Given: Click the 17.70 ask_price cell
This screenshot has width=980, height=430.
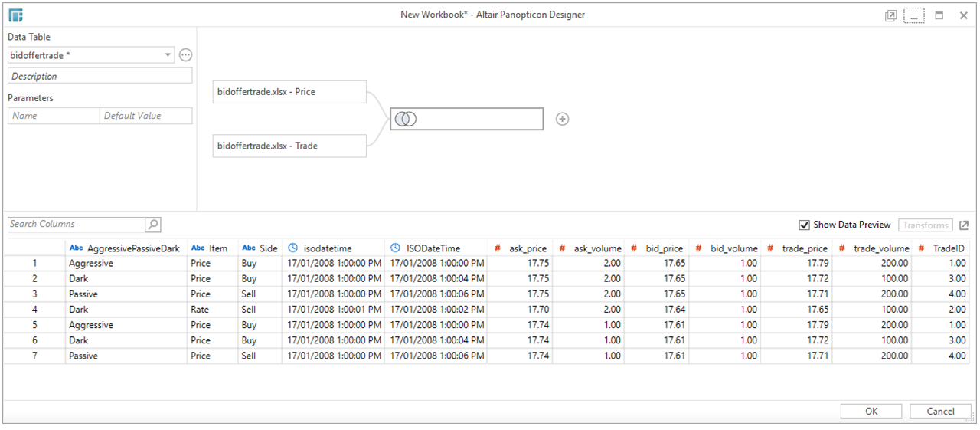Looking at the screenshot, I should click(x=520, y=310).
